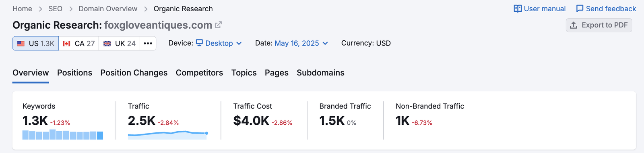The height and width of the screenshot is (153, 644).
Task: Open more countries ellipsis menu
Action: [x=148, y=44]
